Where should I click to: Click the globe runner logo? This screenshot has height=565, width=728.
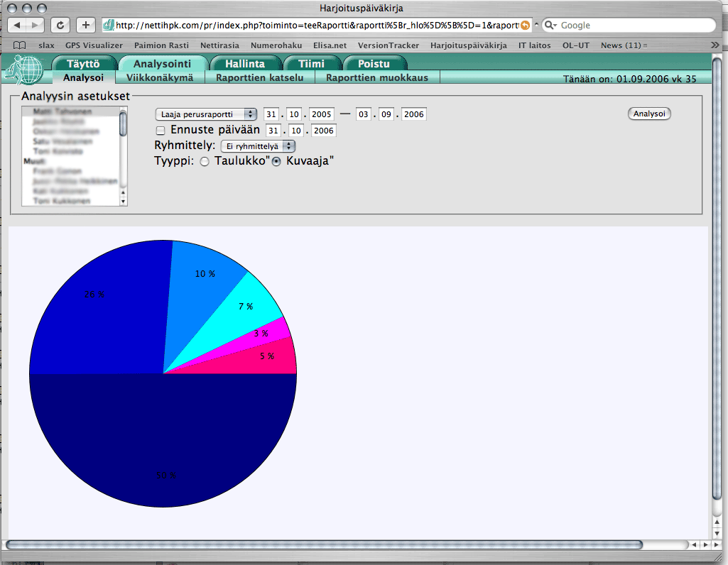25,70
